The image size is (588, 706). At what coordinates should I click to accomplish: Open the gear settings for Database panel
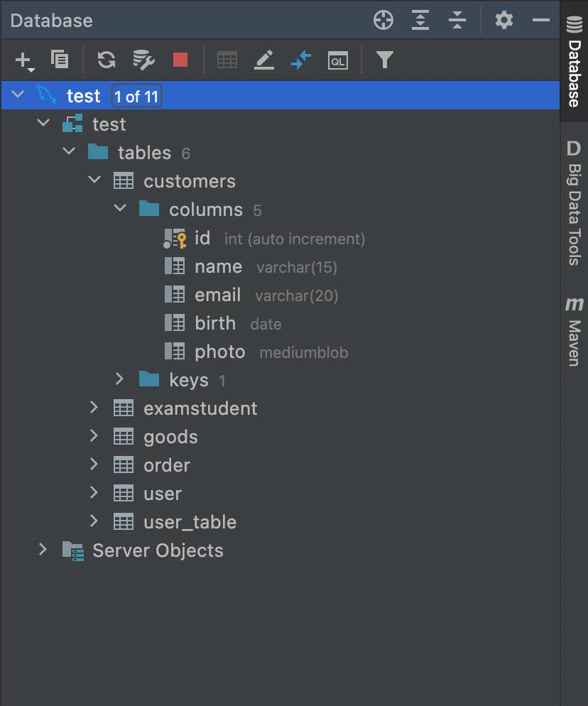pyautogui.click(x=504, y=21)
